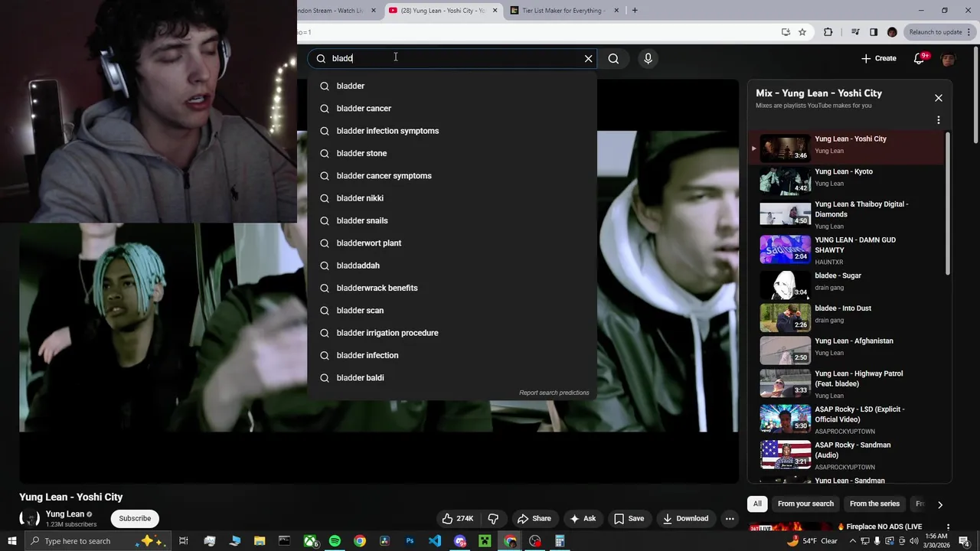Open the Windows Start menu
The height and width of the screenshot is (551, 980).
(12, 541)
